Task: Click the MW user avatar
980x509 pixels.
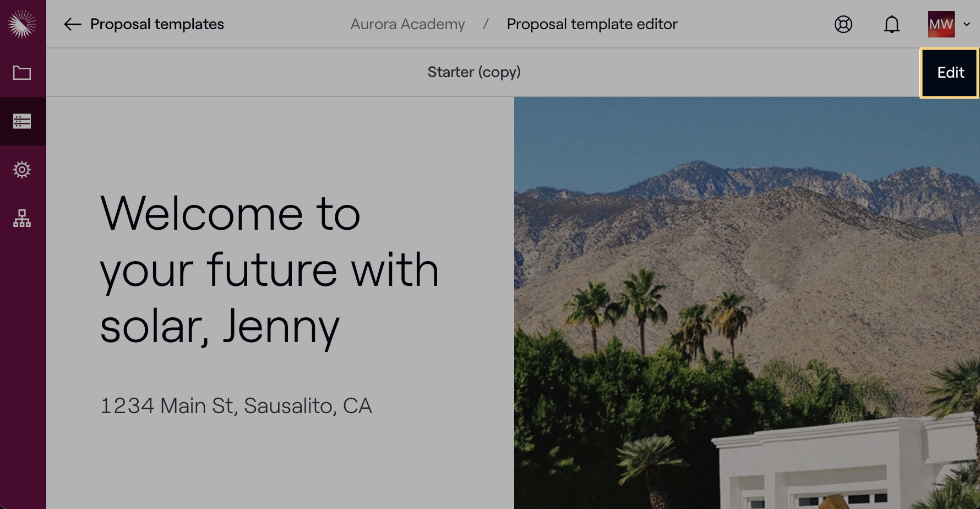Action: 941,24
